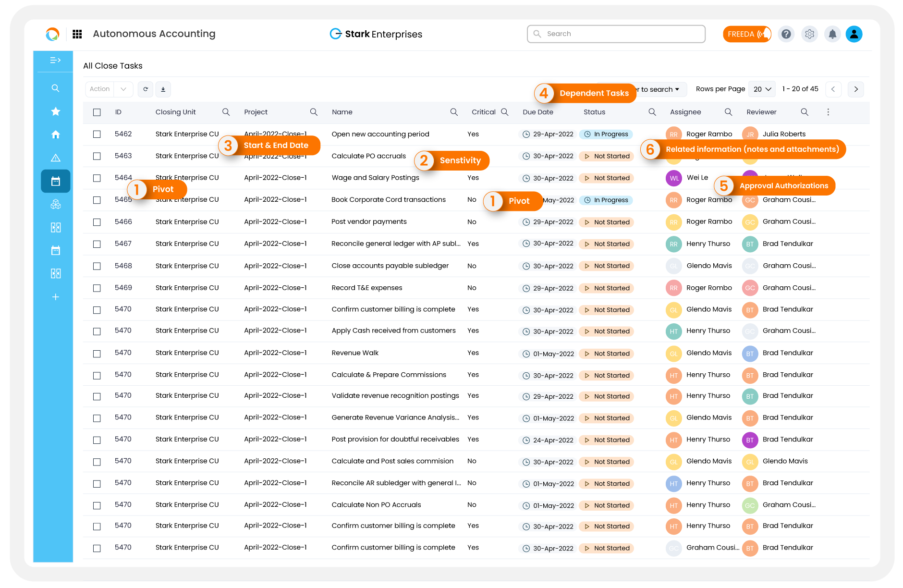This screenshot has height=588, width=903.
Task: Open the cubes module icon in sidebar
Action: point(55,204)
